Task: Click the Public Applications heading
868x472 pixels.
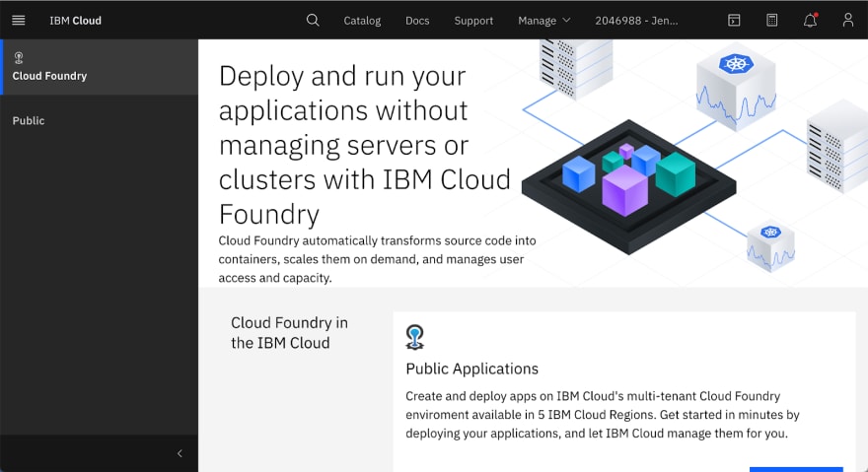Action: click(471, 370)
